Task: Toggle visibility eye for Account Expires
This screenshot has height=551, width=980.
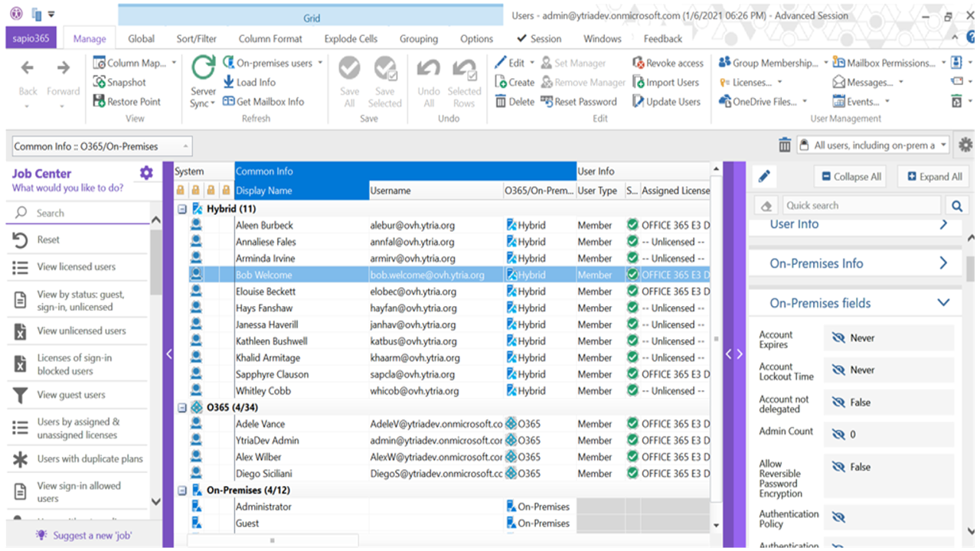Action: (x=838, y=338)
